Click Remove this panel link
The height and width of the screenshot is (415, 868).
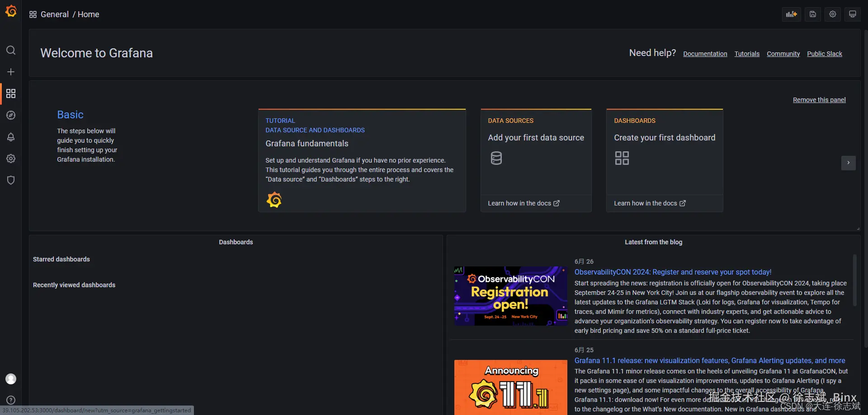tap(819, 100)
